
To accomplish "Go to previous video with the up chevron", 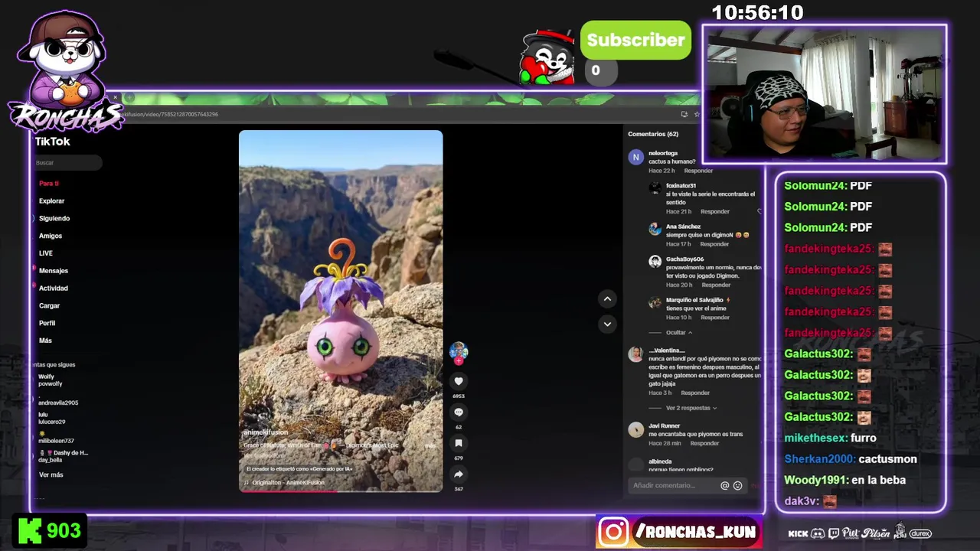I will [x=607, y=299].
